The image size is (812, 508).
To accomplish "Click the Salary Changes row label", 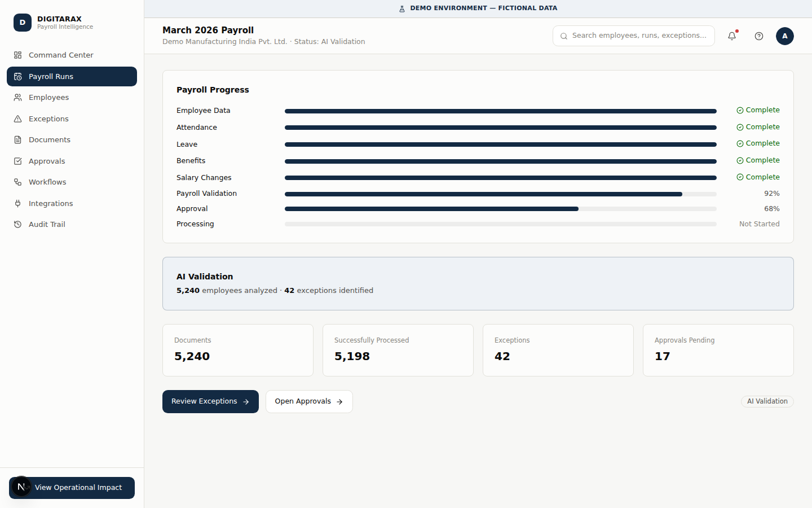I will click(x=204, y=178).
